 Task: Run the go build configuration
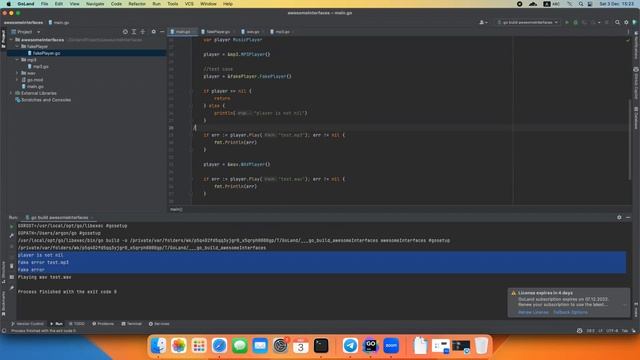point(567,22)
